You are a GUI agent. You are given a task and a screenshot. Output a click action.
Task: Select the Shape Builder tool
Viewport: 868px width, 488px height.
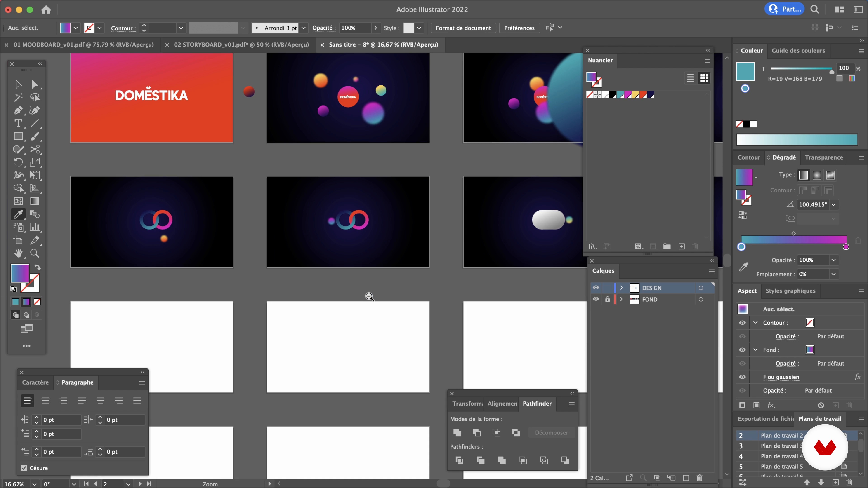coord(18,188)
